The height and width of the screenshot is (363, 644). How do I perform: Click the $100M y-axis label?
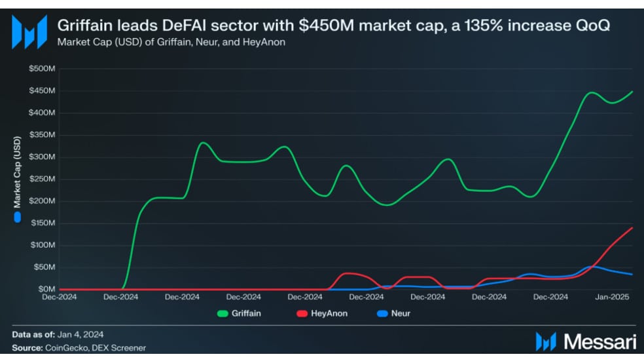pyautogui.click(x=43, y=245)
